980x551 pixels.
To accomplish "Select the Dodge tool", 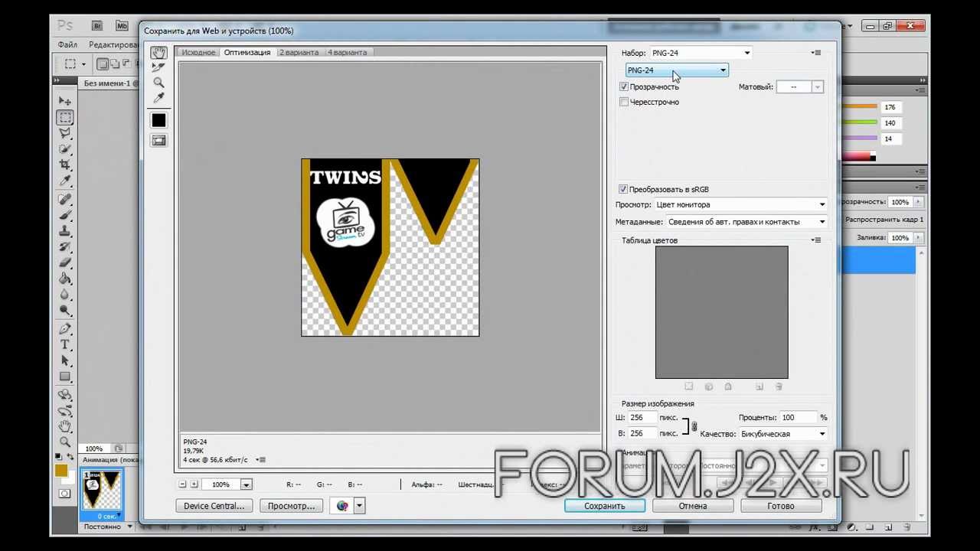I will [x=65, y=310].
